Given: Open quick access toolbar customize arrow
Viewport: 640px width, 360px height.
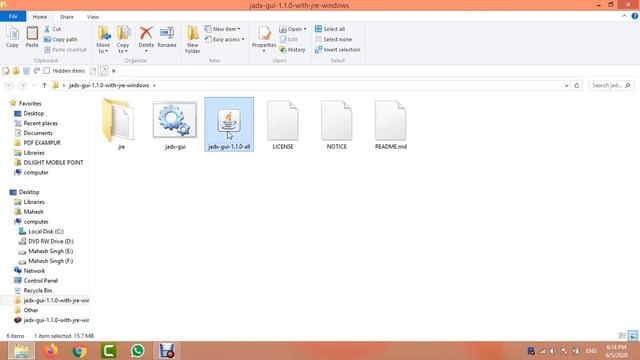Looking at the screenshot, I should pos(113,71).
